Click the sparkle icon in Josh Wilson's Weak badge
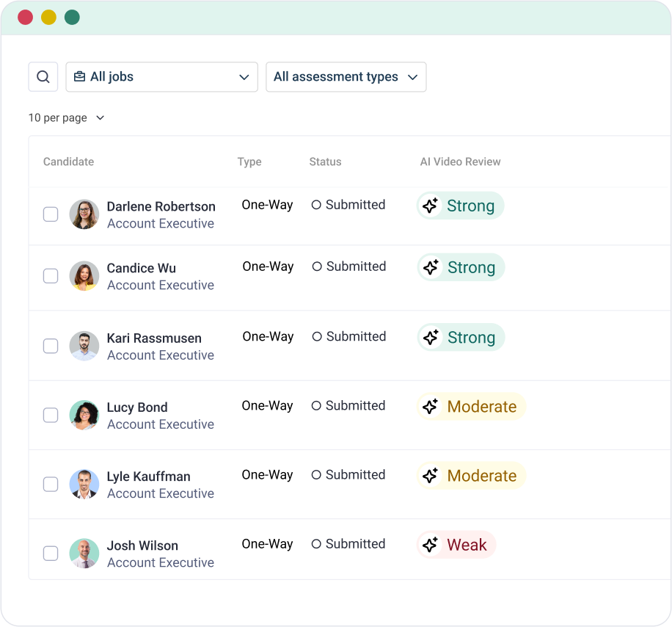Screen dimensions: 672x627 point(431,545)
